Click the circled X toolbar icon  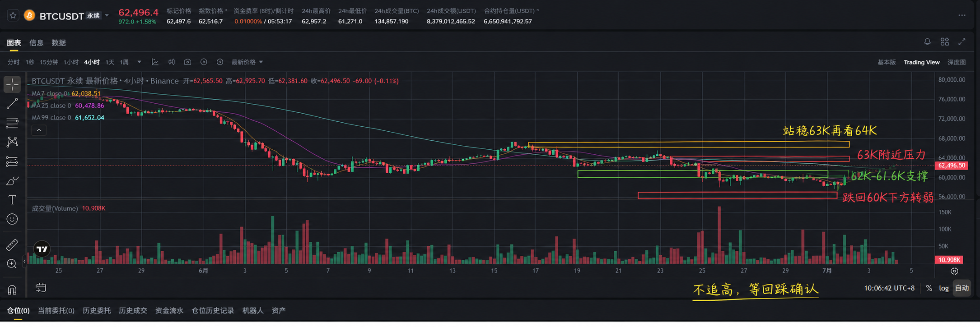204,62
